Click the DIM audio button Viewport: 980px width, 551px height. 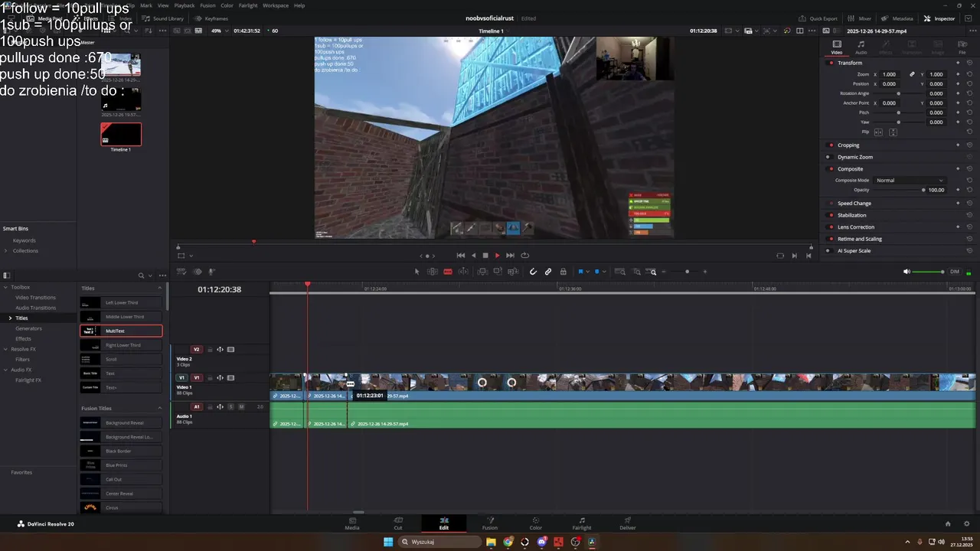(x=955, y=272)
